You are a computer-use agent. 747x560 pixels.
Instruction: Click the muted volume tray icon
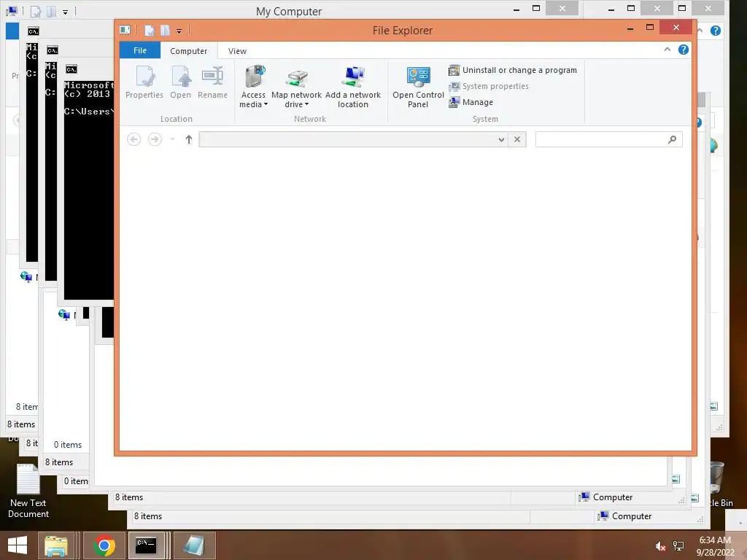(x=660, y=546)
